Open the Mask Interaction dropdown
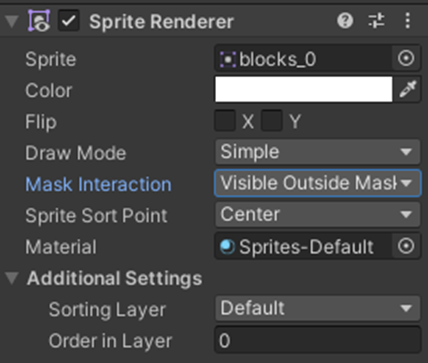 pos(318,183)
